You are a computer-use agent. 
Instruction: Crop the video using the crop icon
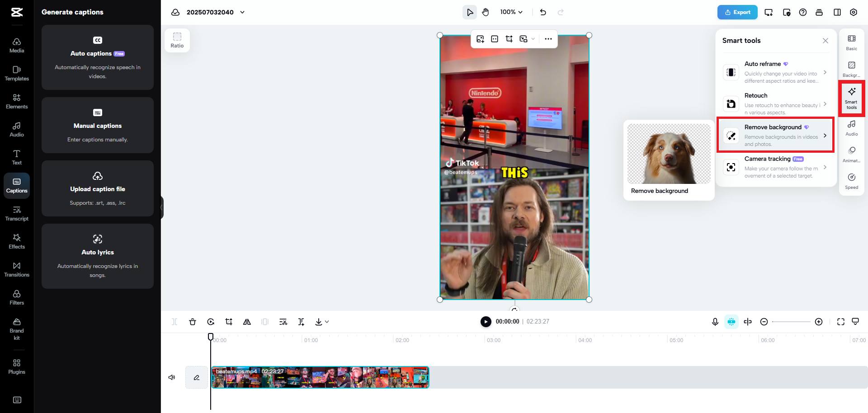229,322
